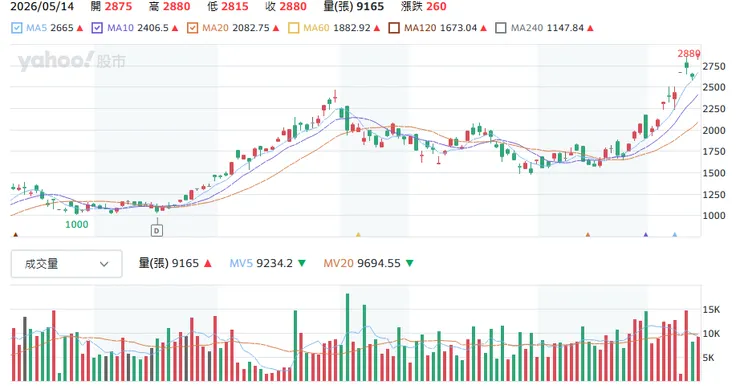
Task: Click the red up arrow beside MA60 1882.92
Action: pyautogui.click(x=377, y=28)
